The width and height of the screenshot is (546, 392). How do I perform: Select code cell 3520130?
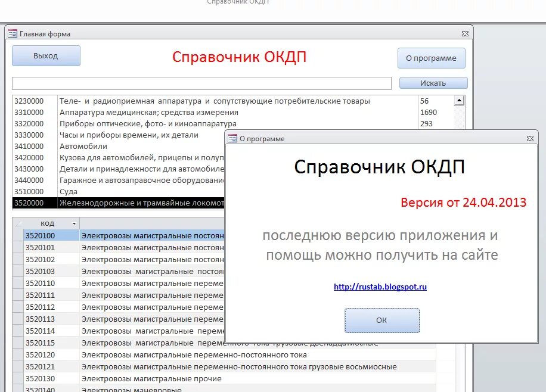(x=51, y=378)
